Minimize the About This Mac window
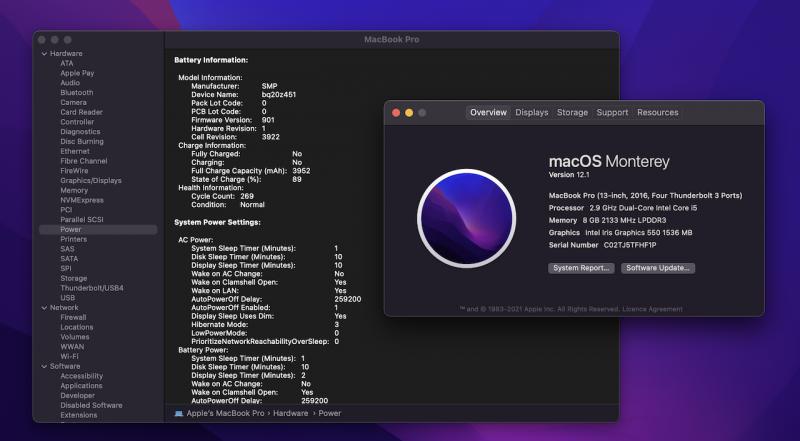Image resolution: width=800 pixels, height=441 pixels. point(409,113)
